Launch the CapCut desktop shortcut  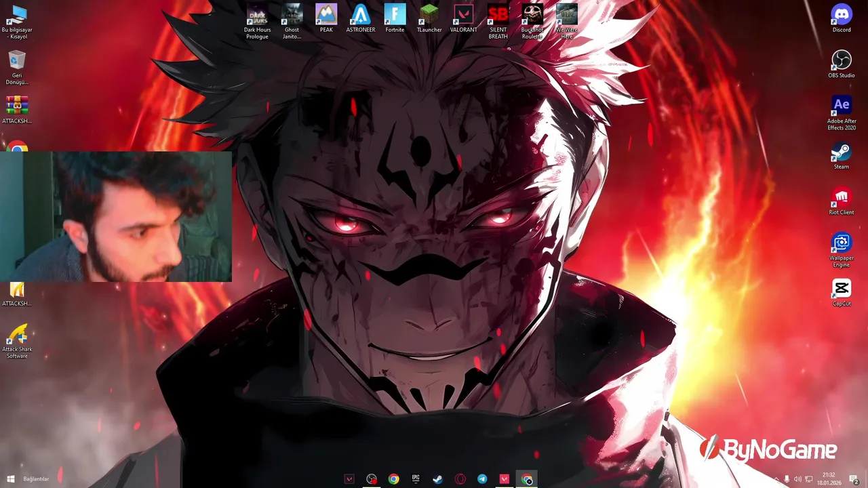pyautogui.click(x=842, y=292)
